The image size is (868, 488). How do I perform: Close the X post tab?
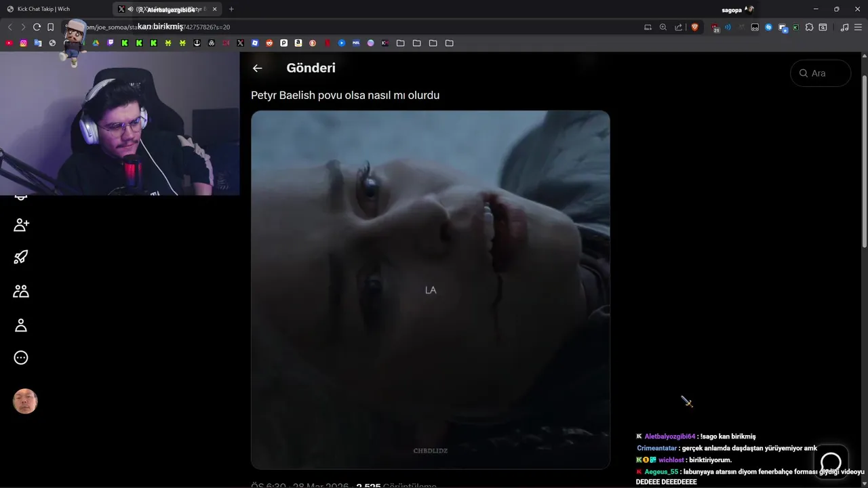tap(215, 9)
